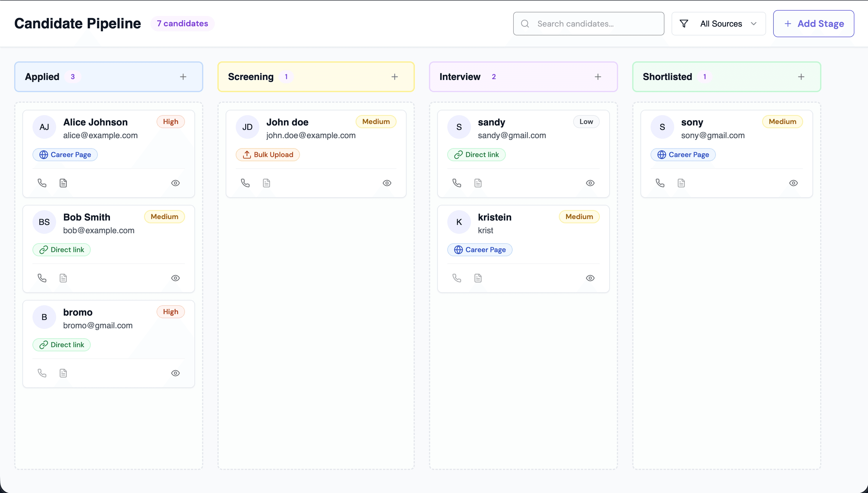Open Alice Johnson's resume document icon

[x=63, y=183]
